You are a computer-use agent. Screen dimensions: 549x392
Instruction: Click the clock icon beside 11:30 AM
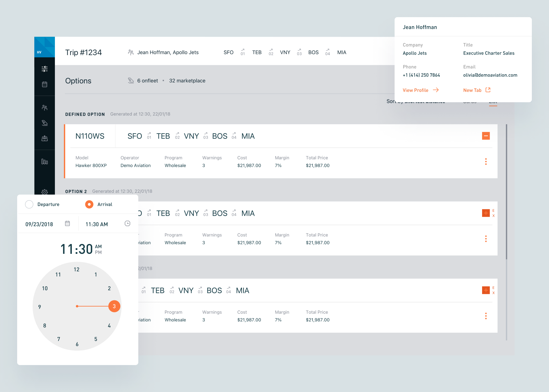tap(127, 223)
